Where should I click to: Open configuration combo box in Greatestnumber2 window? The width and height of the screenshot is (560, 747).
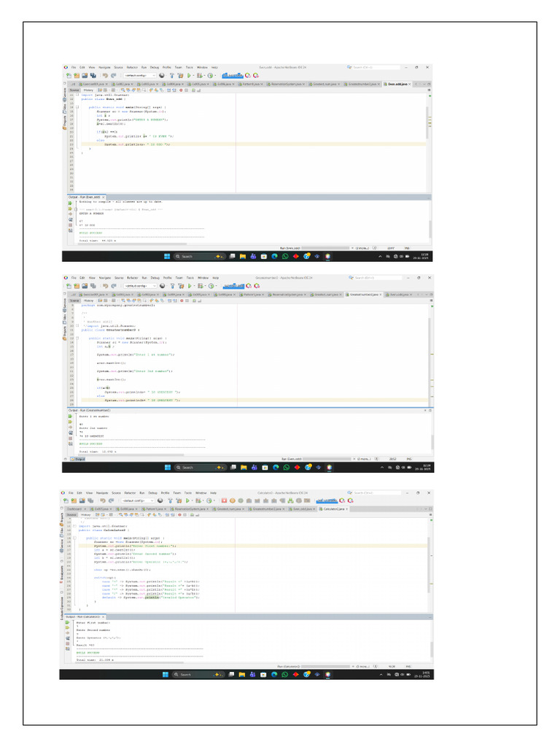click(x=140, y=286)
